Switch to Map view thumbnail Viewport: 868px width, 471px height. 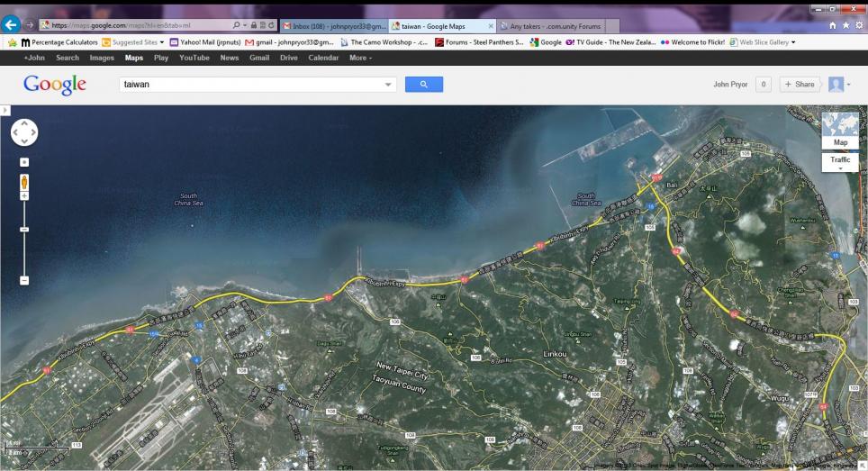(840, 130)
